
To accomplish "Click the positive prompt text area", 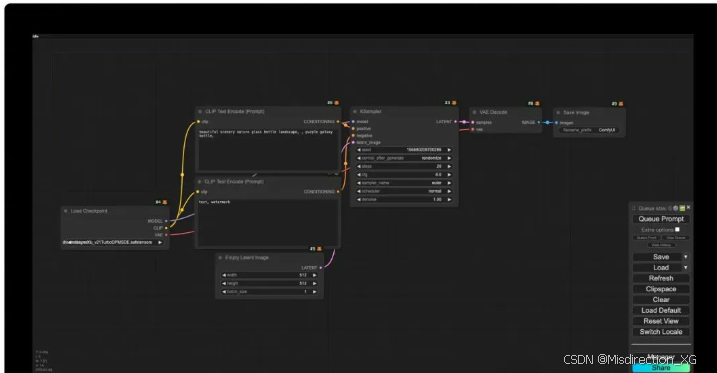I will tap(268, 150).
